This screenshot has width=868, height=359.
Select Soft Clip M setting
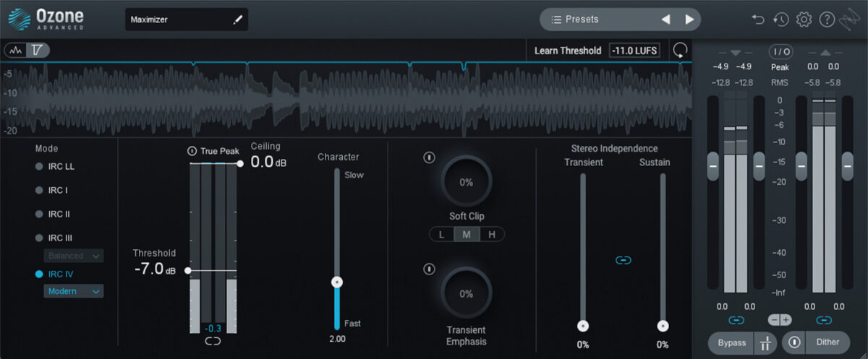467,234
